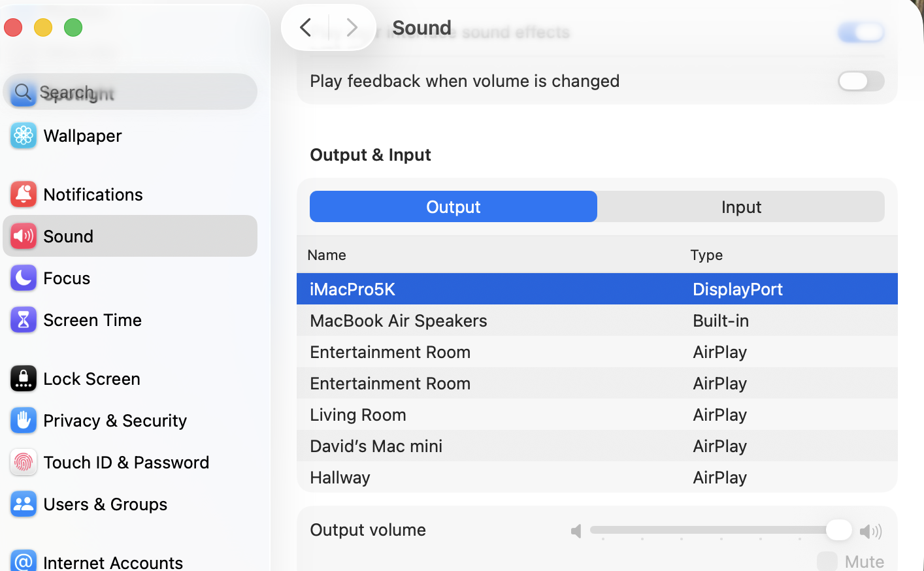This screenshot has height=571, width=924.
Task: Click the Privacy & Security hand icon
Action: [24, 421]
